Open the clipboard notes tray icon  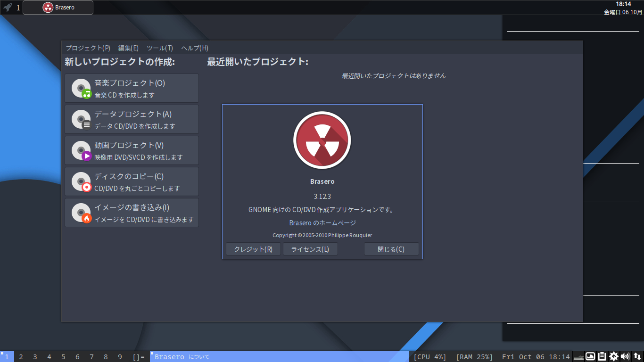602,356
